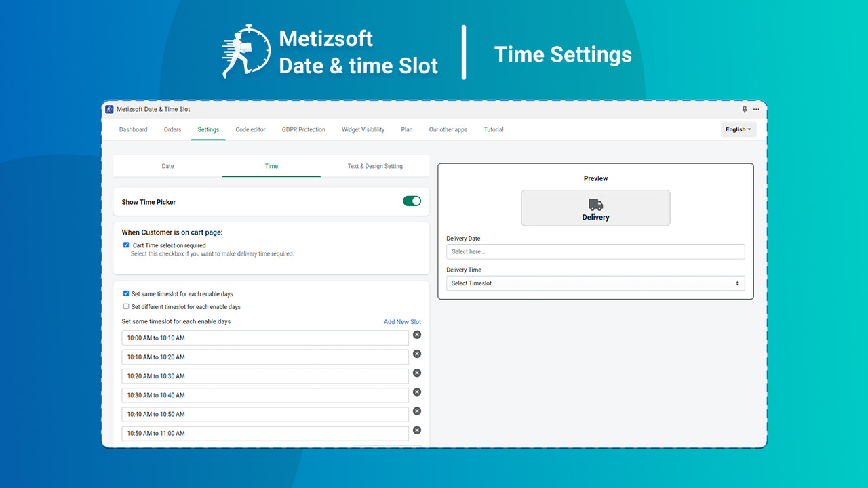
Task: Open the GDPR Protection tab
Action: (x=304, y=129)
